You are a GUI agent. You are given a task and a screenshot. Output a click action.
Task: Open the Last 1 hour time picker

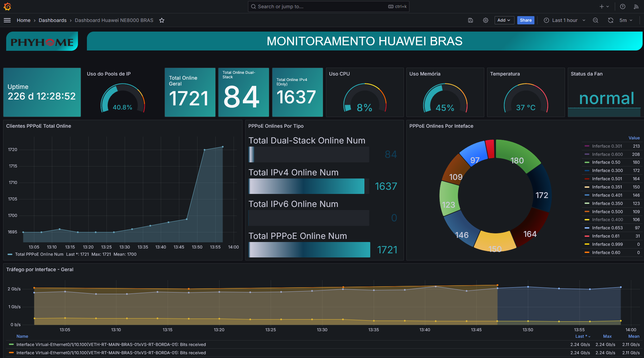pos(565,20)
